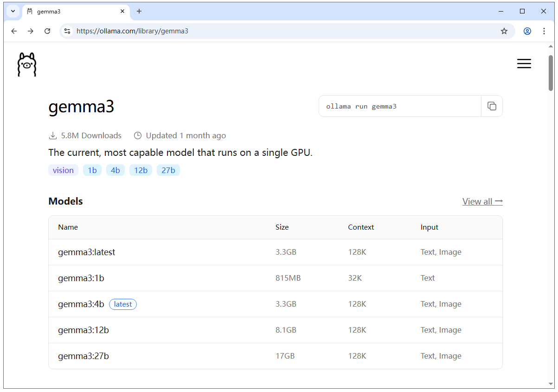Image resolution: width=558 pixels, height=392 pixels.
Task: Open a new browser tab
Action: tap(139, 11)
